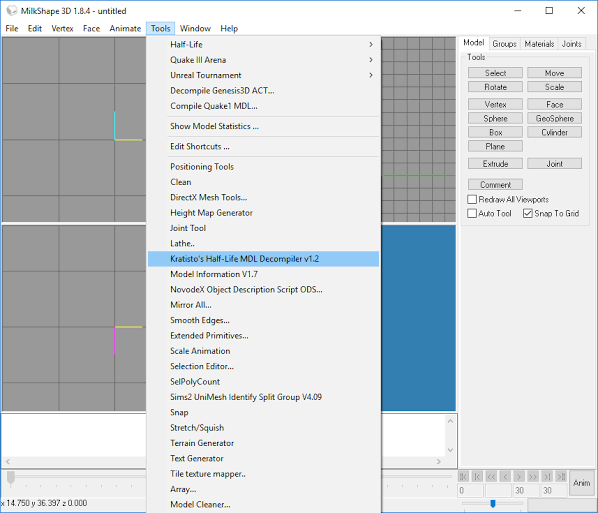Choose Decompile Genesis3D ACT... menu entry
Screen dimensions: 598x513
tap(263, 91)
